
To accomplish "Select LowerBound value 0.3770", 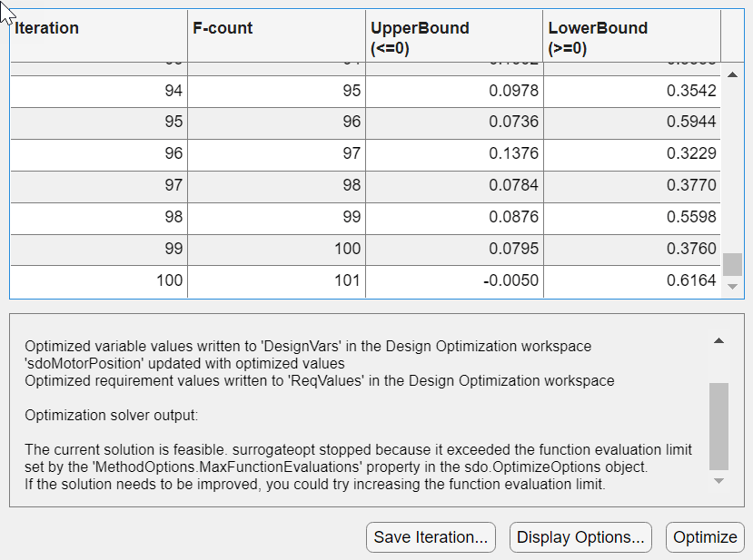I will pyautogui.click(x=632, y=185).
